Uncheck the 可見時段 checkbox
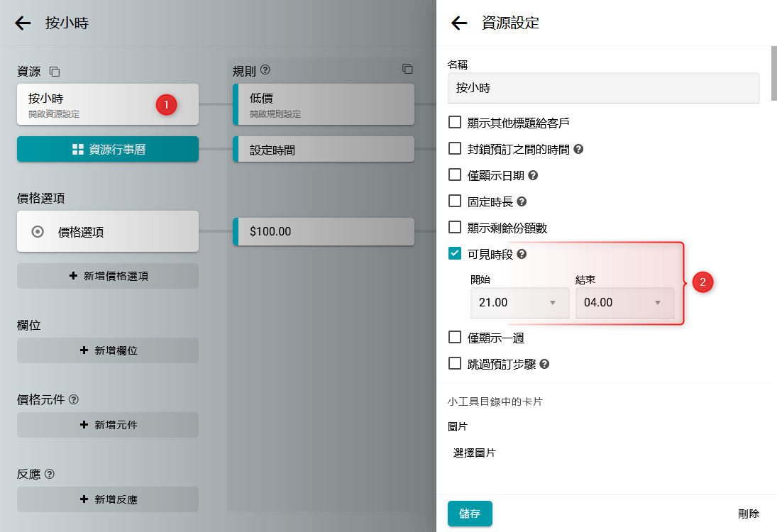 (x=456, y=253)
